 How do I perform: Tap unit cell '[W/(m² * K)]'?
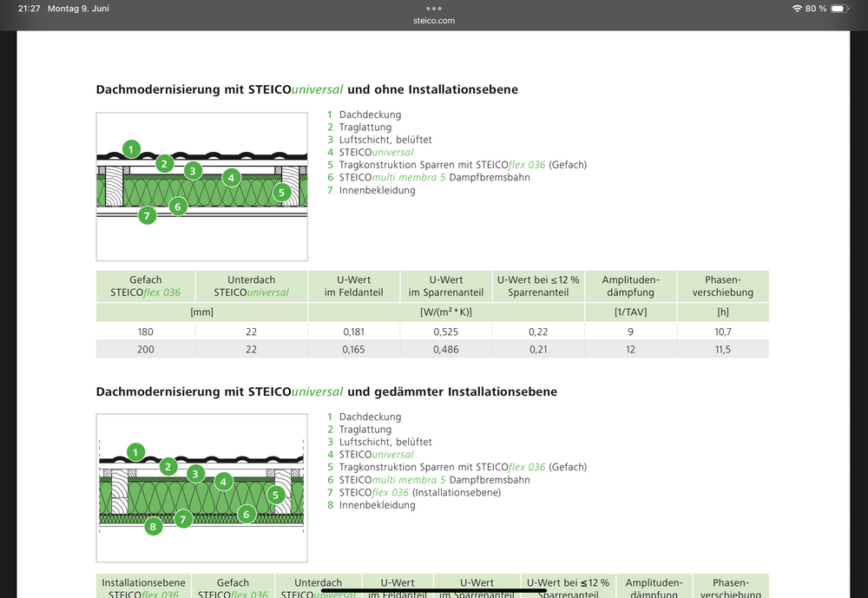point(446,312)
